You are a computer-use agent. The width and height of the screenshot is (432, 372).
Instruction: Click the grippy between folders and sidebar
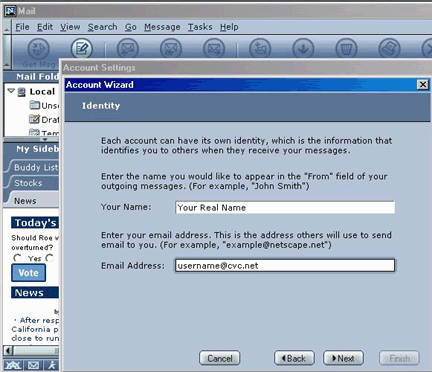point(45,139)
